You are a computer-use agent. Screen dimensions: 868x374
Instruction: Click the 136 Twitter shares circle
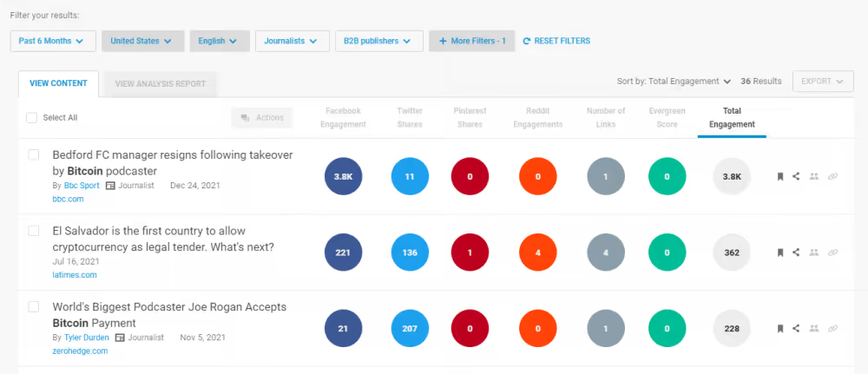pyautogui.click(x=410, y=253)
